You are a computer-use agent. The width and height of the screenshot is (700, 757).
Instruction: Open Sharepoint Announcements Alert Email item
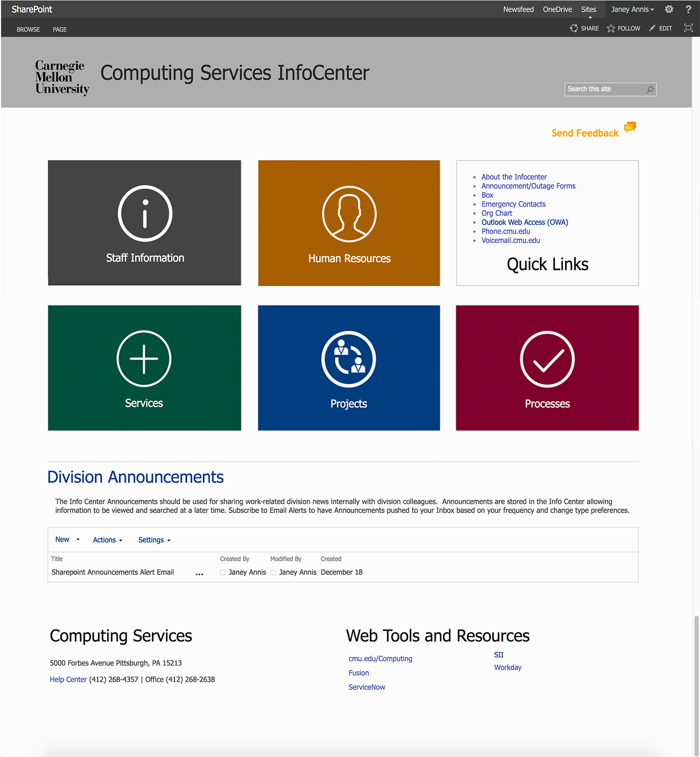113,572
